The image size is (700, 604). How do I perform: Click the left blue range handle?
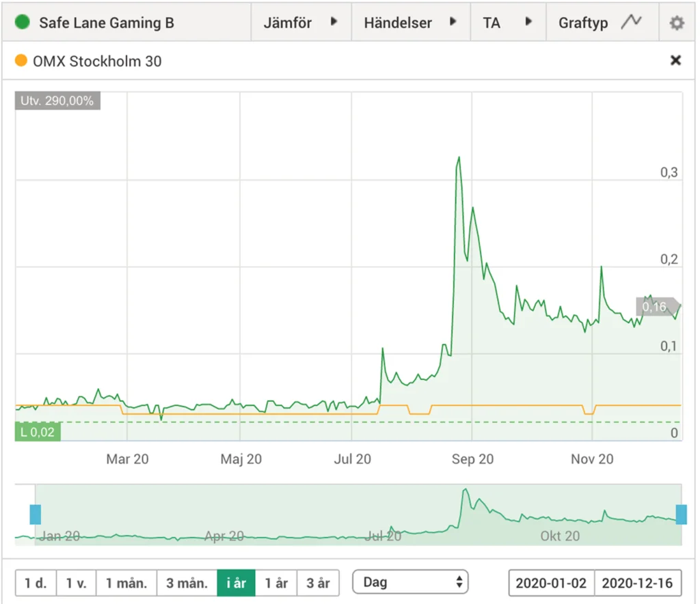tap(36, 514)
